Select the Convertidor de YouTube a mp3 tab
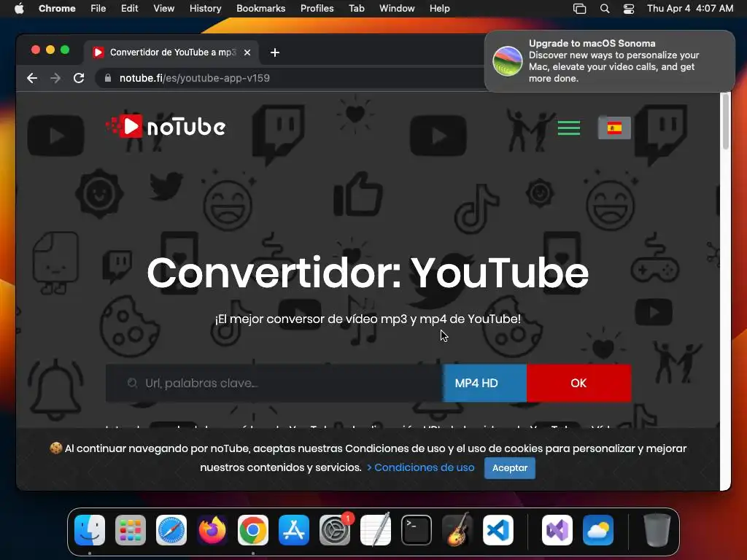Viewport: 747px width, 560px height. click(x=171, y=52)
